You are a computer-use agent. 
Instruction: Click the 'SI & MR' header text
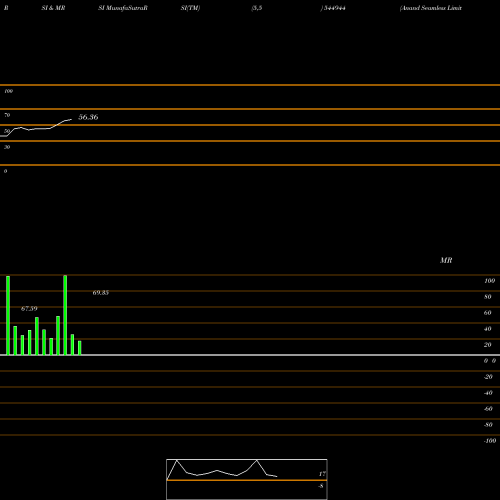click(x=53, y=8)
